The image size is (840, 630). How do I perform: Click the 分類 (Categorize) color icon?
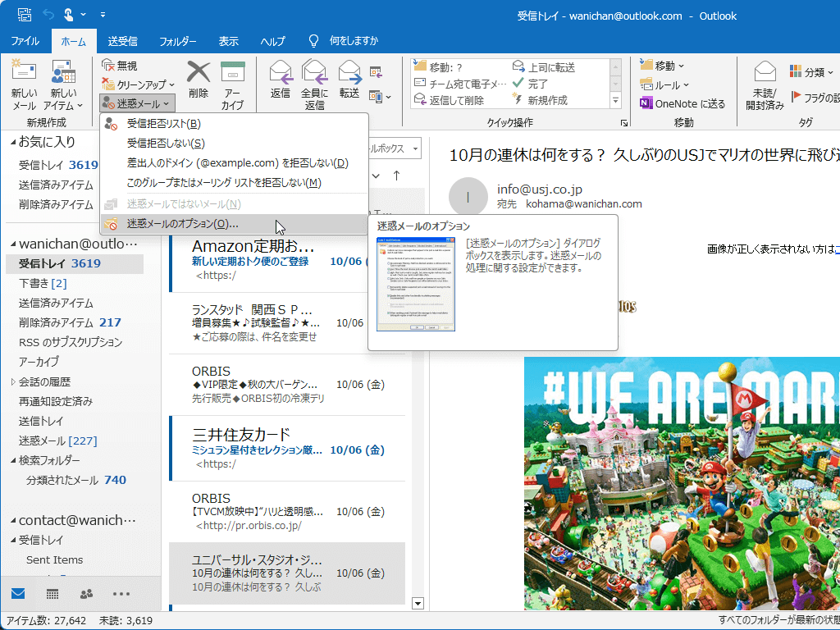[x=796, y=71]
